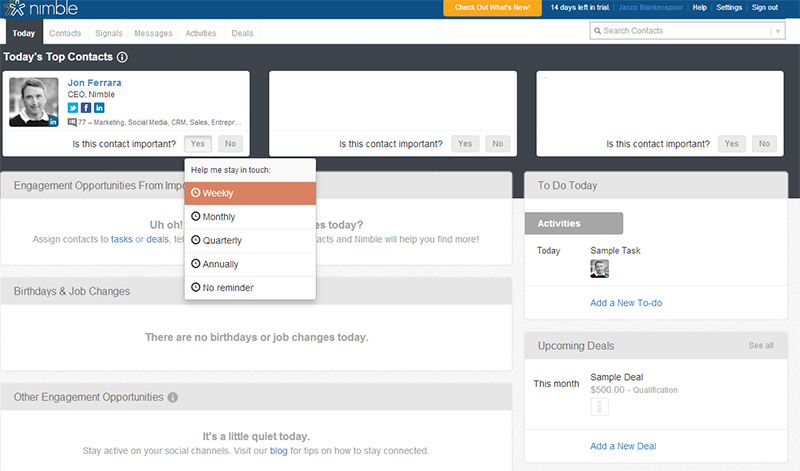Choose Weekly stay-in-touch reminder

click(250, 193)
